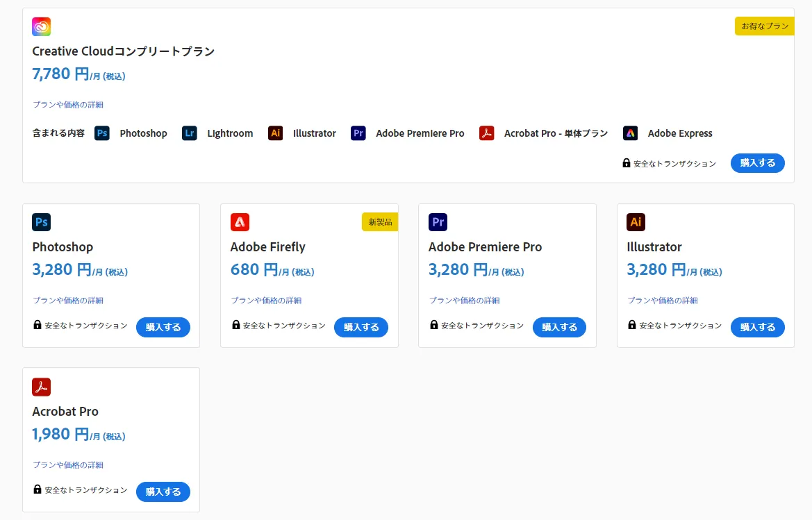Click the お得なプラン badge
The image size is (812, 520).
click(x=764, y=26)
